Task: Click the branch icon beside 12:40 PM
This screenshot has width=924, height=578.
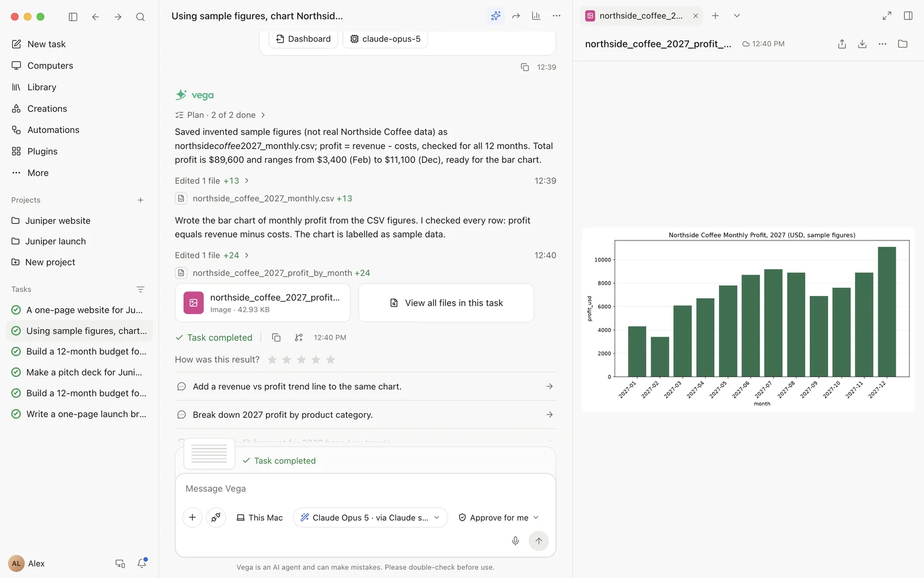Action: (x=299, y=338)
